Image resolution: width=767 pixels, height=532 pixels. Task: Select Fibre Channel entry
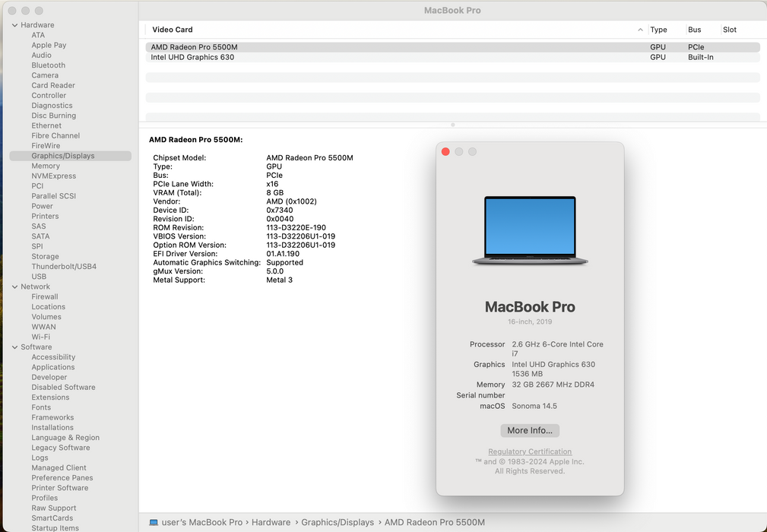[x=55, y=135]
